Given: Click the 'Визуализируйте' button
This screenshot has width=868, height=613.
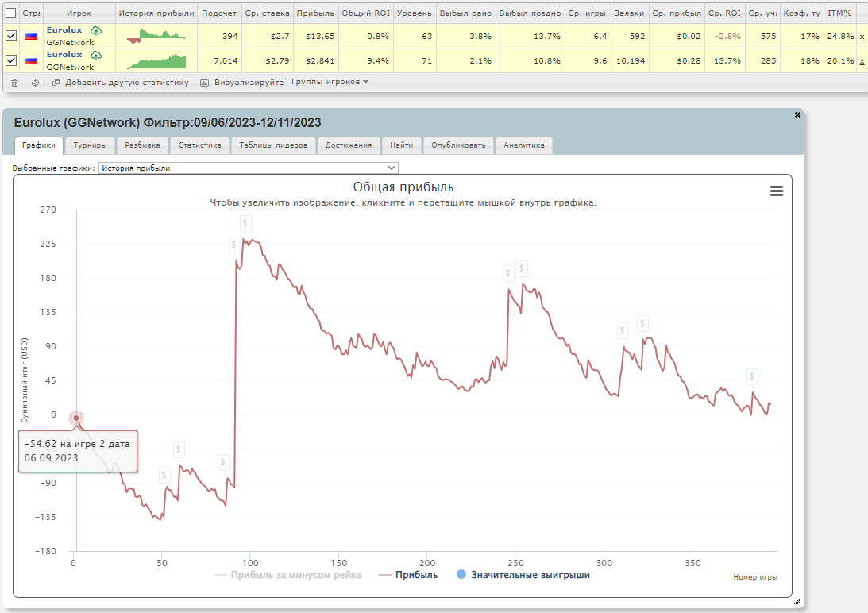Looking at the screenshot, I should click(242, 83).
